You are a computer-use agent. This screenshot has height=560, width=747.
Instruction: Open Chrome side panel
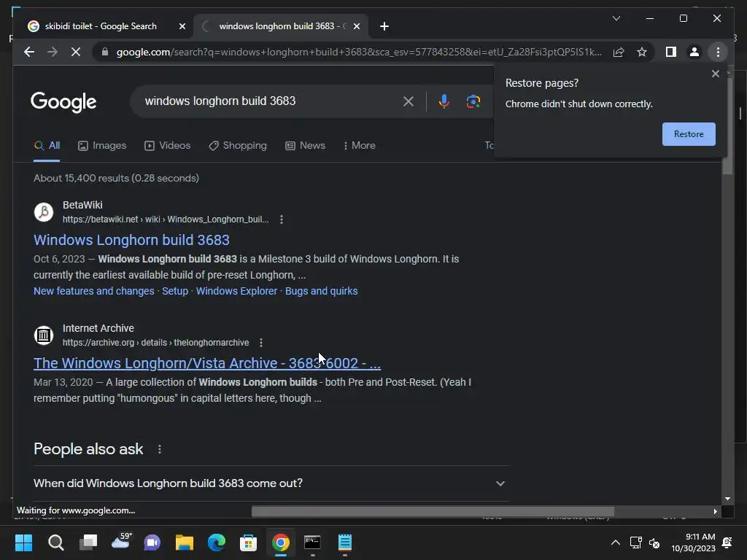pyautogui.click(x=671, y=52)
